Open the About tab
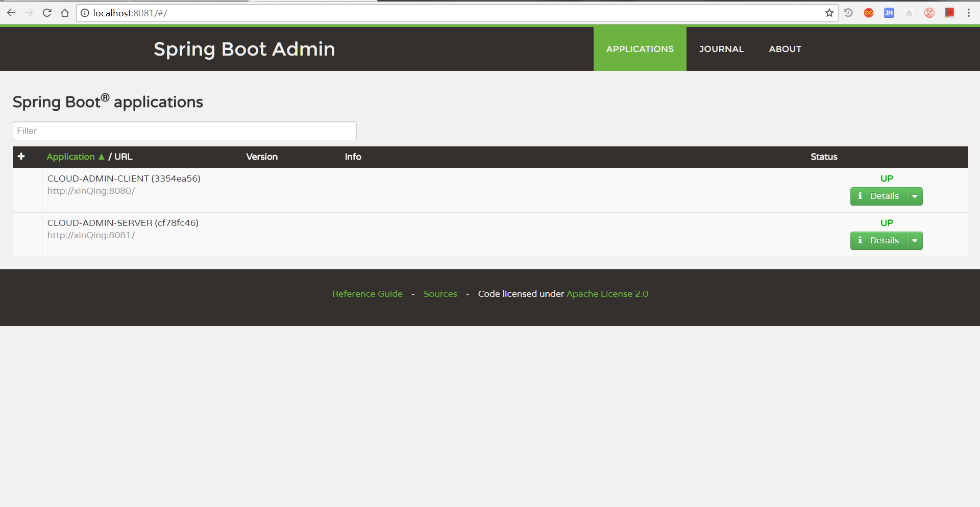The image size is (980, 507). tap(785, 49)
